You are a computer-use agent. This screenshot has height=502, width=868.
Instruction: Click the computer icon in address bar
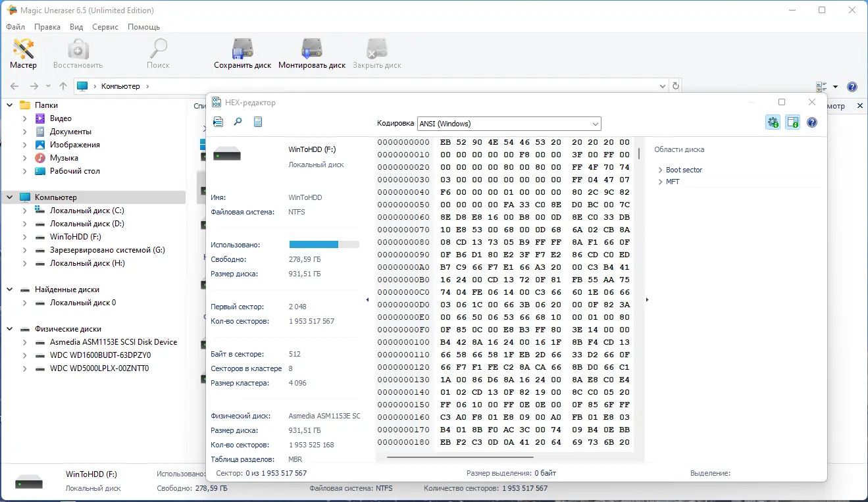point(82,86)
